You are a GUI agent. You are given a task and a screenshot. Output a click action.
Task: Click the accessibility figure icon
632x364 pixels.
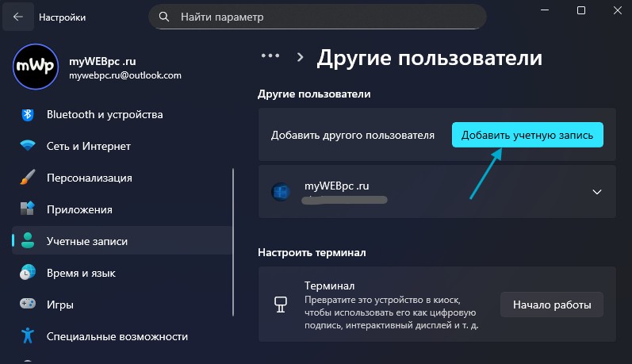click(x=28, y=335)
